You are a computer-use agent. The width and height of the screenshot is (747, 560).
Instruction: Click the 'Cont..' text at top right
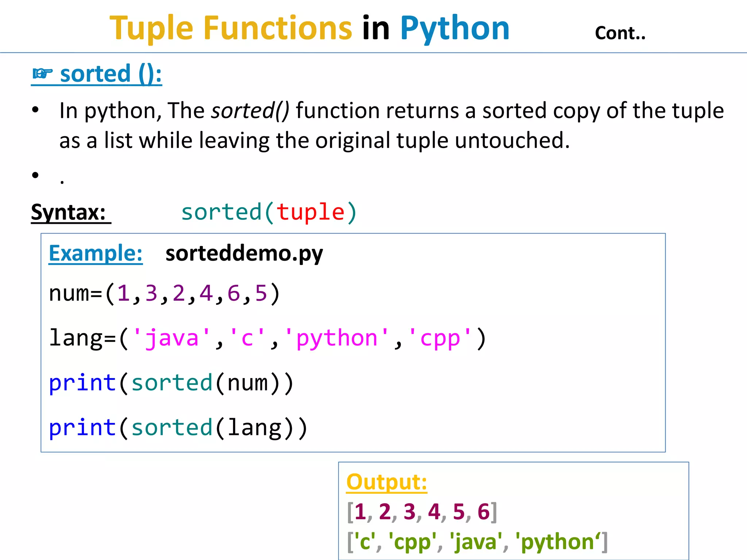click(x=620, y=33)
